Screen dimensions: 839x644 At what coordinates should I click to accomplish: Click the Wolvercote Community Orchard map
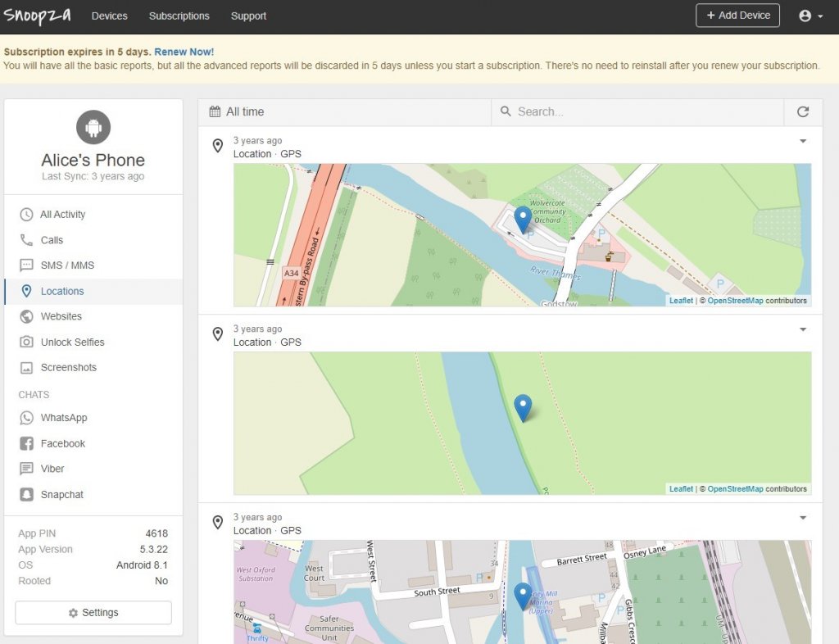point(522,235)
